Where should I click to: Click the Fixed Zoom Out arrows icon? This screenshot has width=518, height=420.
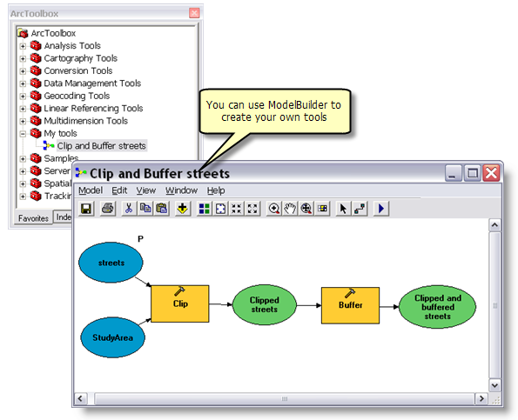tap(252, 209)
